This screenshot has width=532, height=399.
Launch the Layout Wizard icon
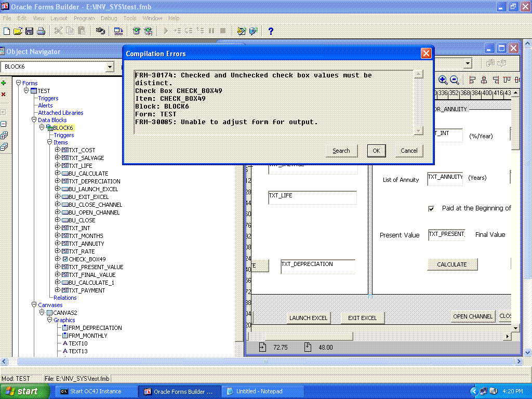coord(254,31)
